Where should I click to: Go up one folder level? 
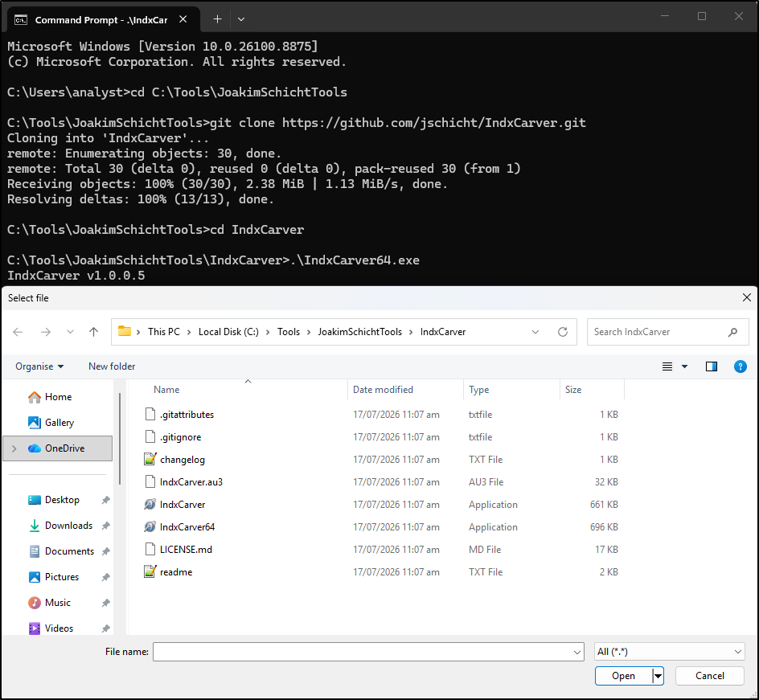tap(93, 332)
